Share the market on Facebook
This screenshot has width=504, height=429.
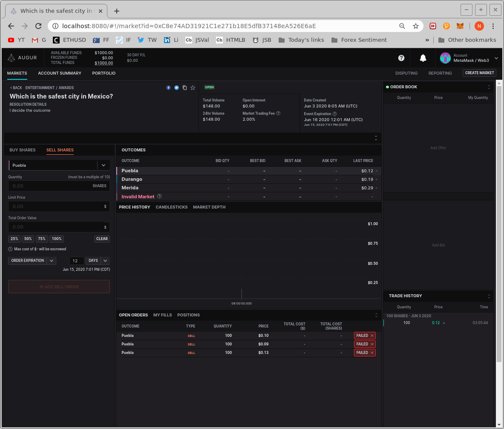coord(168,87)
